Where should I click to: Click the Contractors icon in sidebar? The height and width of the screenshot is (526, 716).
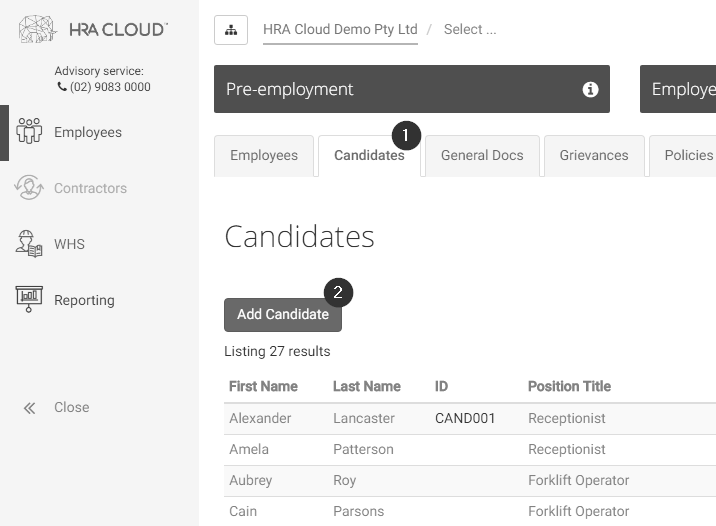click(x=29, y=188)
